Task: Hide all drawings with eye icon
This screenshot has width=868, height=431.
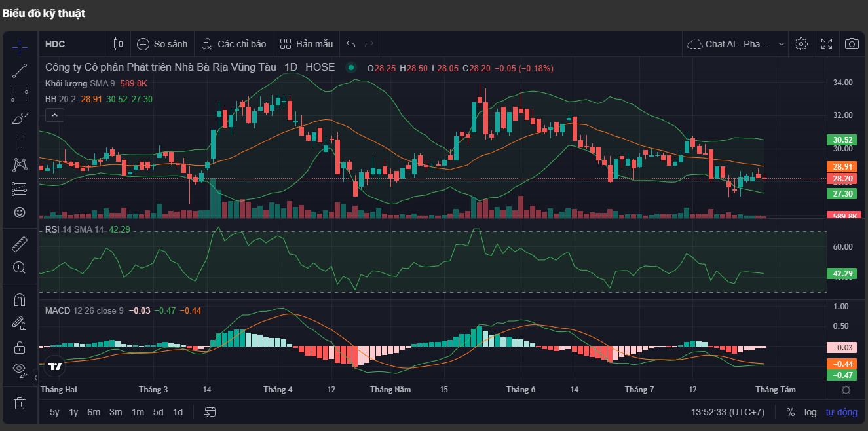Action: 20,369
